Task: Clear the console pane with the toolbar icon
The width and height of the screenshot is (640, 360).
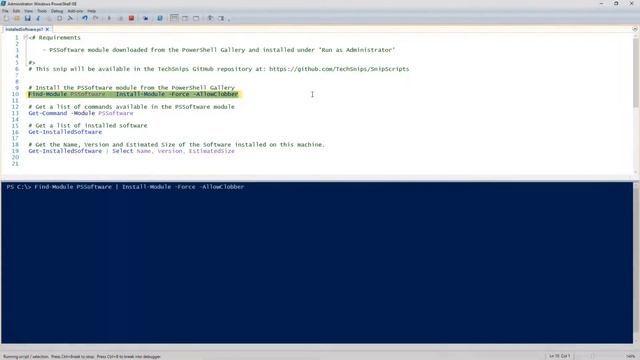Action: 70,18
